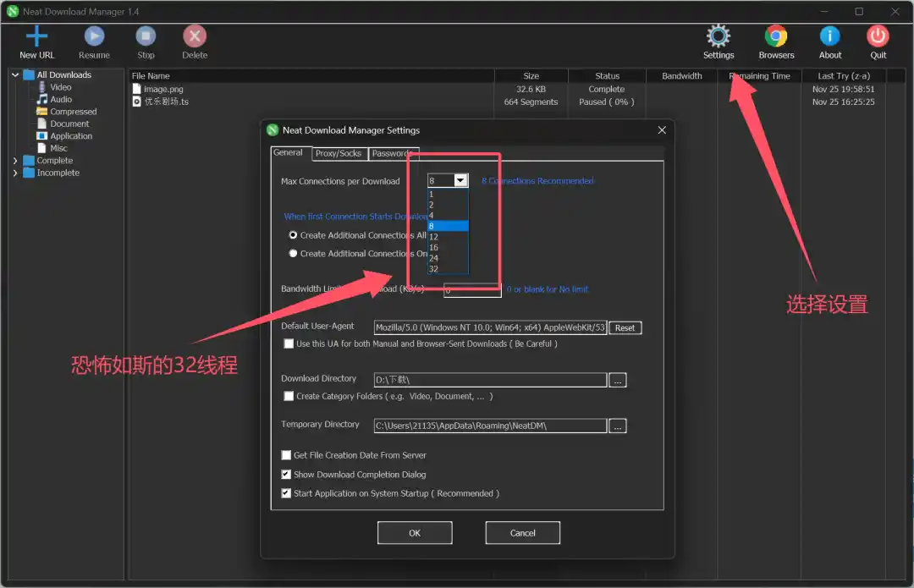This screenshot has width=914, height=588.
Task: Click the Stop download icon
Action: click(146, 36)
